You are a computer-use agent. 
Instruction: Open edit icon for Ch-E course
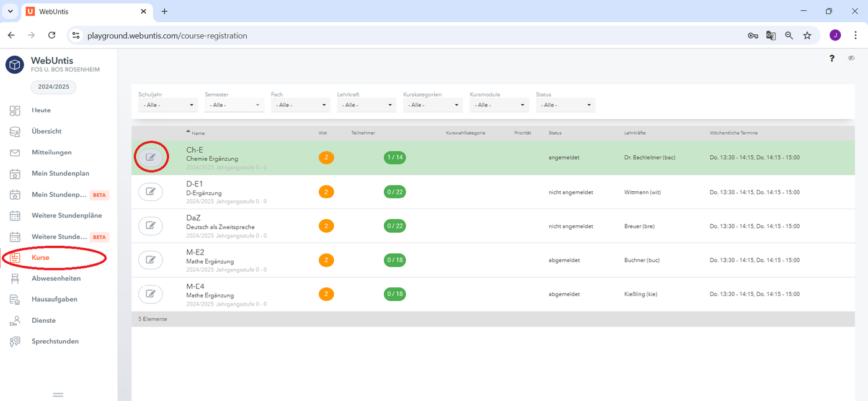coord(150,158)
